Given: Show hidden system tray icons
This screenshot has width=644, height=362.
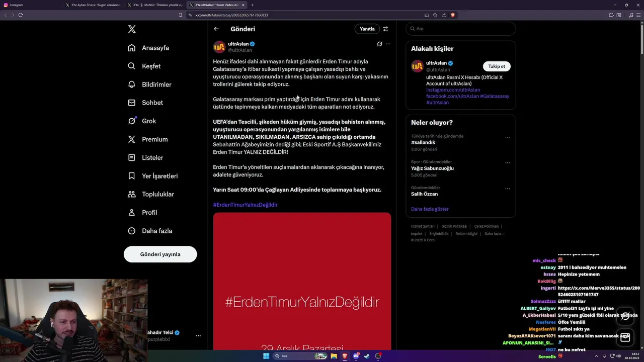Looking at the screenshot, I should pos(597,356).
